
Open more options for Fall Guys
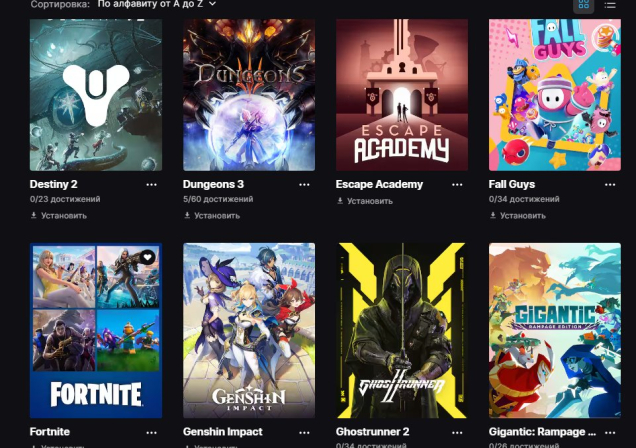coord(610,184)
